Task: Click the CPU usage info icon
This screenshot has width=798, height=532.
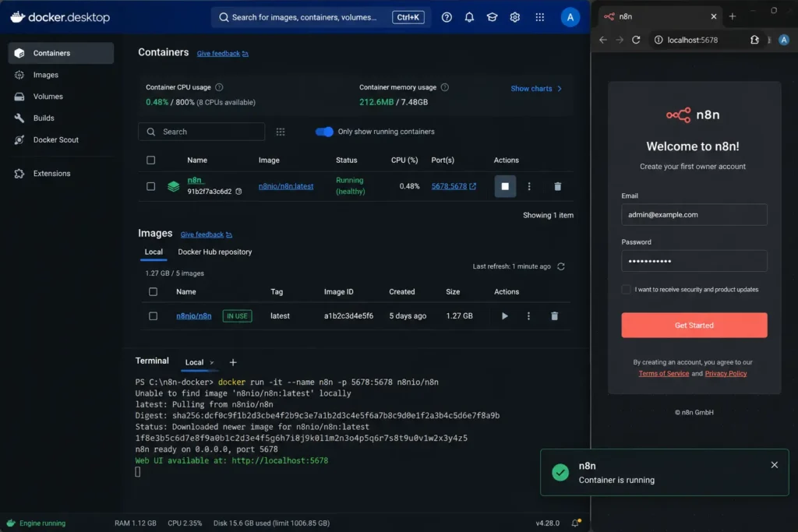Action: pyautogui.click(x=219, y=87)
